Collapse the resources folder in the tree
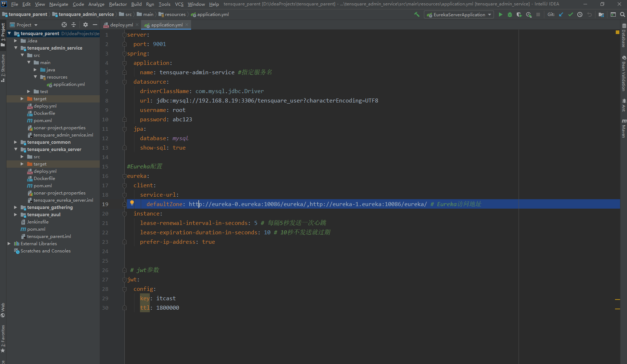The image size is (627, 364). click(x=36, y=77)
